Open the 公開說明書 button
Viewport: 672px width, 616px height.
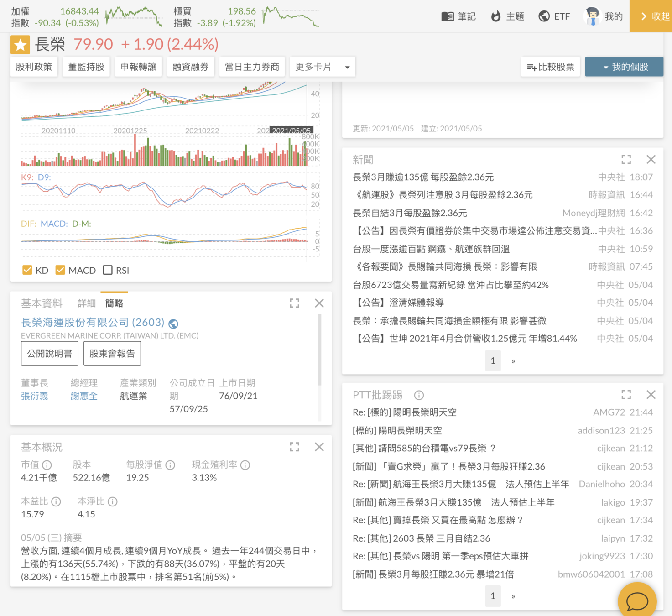[50, 354]
